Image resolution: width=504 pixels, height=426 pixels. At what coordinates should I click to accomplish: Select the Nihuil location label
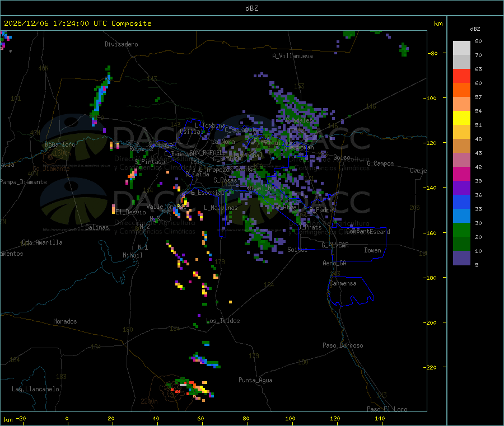(132, 255)
